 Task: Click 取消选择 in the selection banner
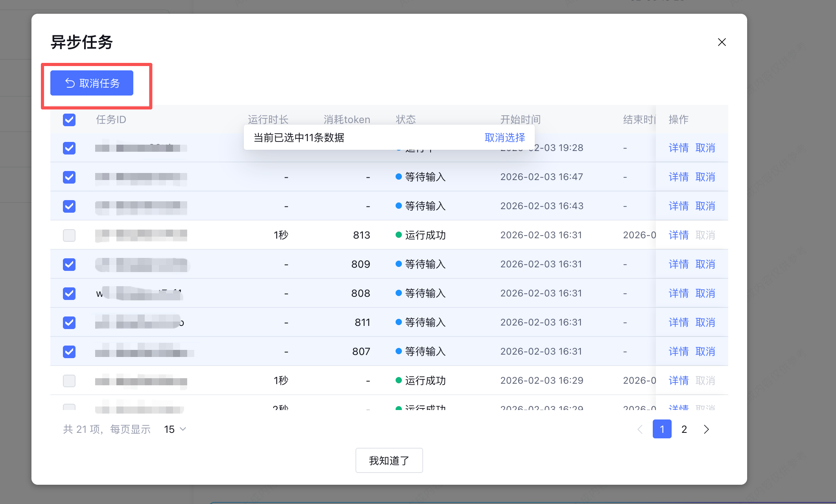[x=505, y=138]
